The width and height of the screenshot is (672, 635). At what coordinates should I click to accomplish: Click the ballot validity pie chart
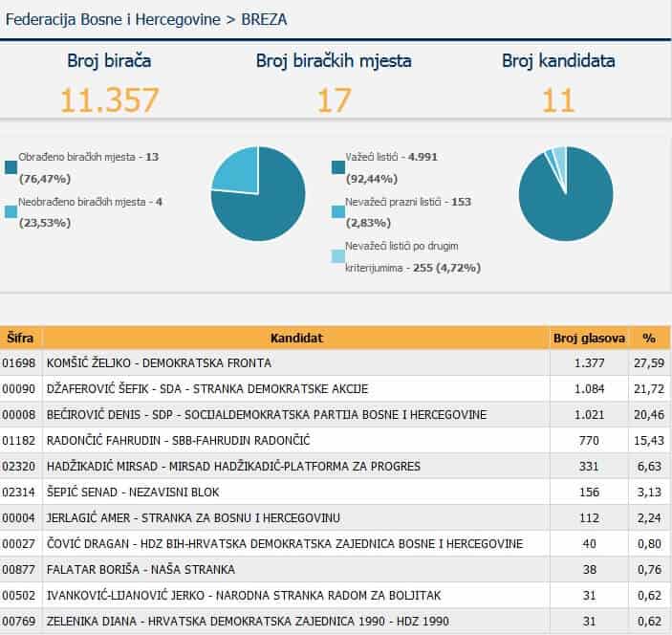tap(566, 194)
